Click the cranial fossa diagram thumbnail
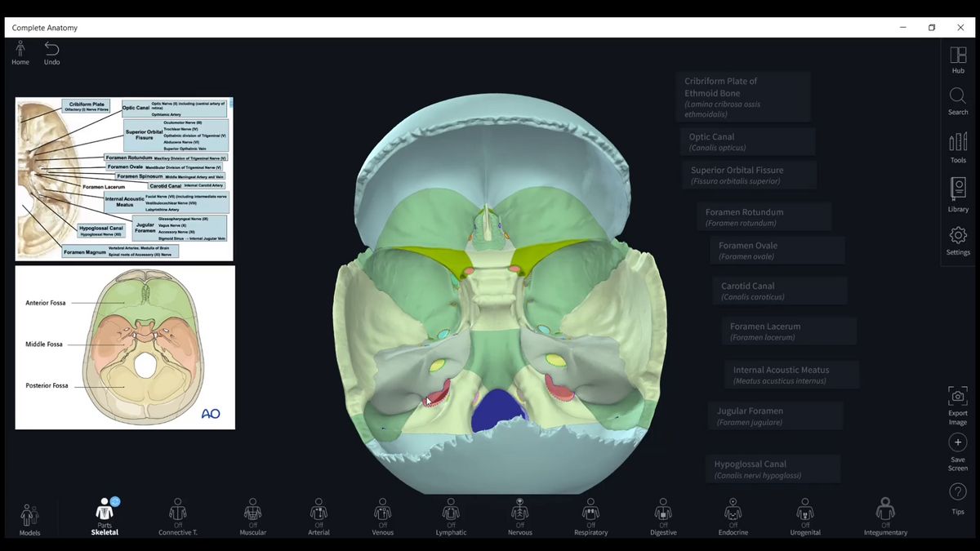Viewport: 980px width, 551px height. [125, 347]
